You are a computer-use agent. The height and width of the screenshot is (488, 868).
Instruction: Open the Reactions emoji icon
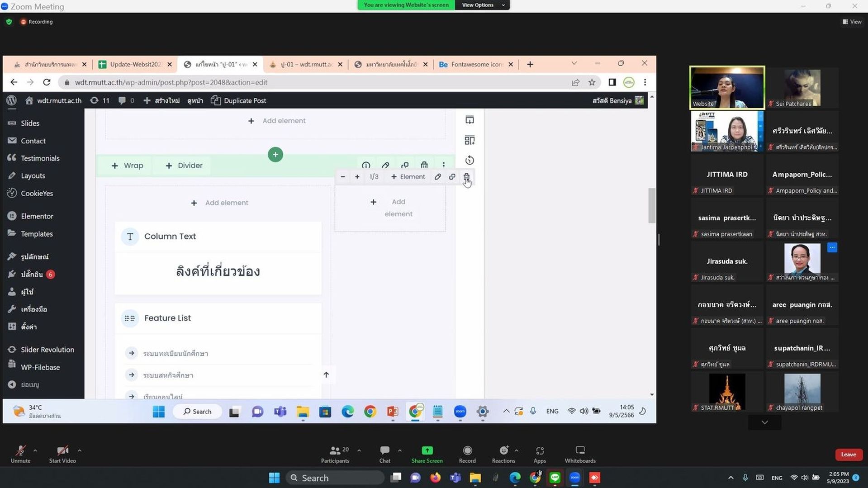tap(503, 450)
